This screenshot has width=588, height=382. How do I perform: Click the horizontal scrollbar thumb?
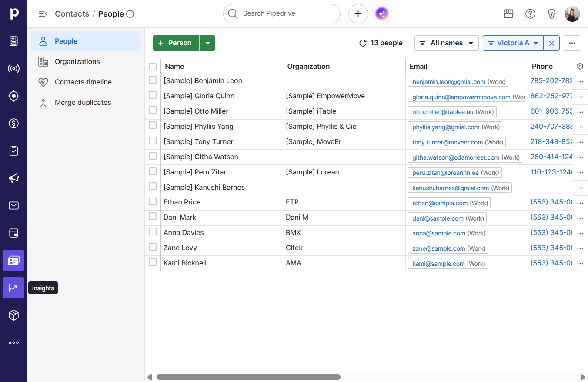[x=248, y=377]
